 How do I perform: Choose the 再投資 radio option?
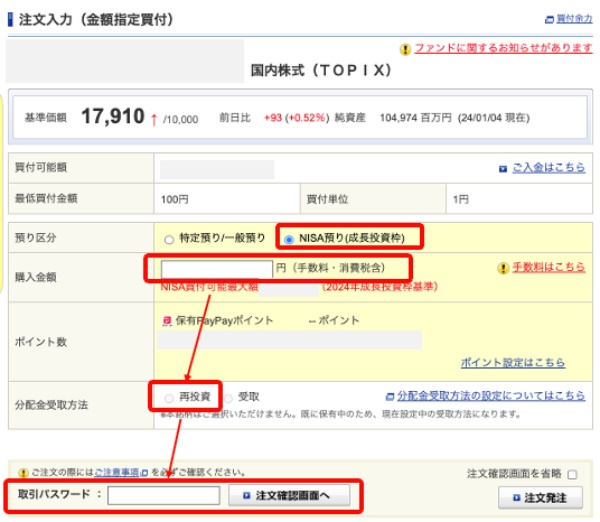tap(167, 397)
